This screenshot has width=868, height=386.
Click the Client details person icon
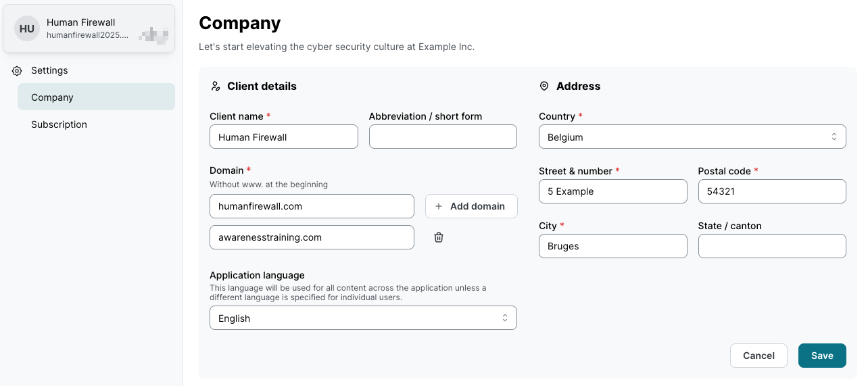pyautogui.click(x=216, y=87)
